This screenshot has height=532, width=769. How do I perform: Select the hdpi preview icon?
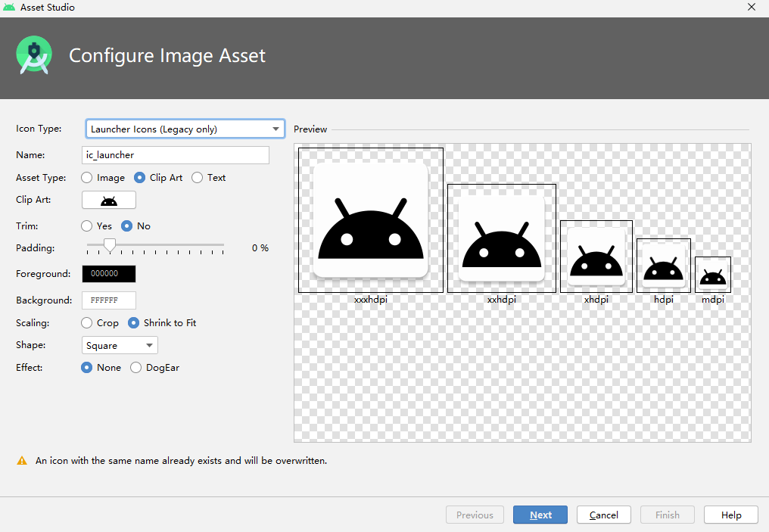[x=664, y=266]
